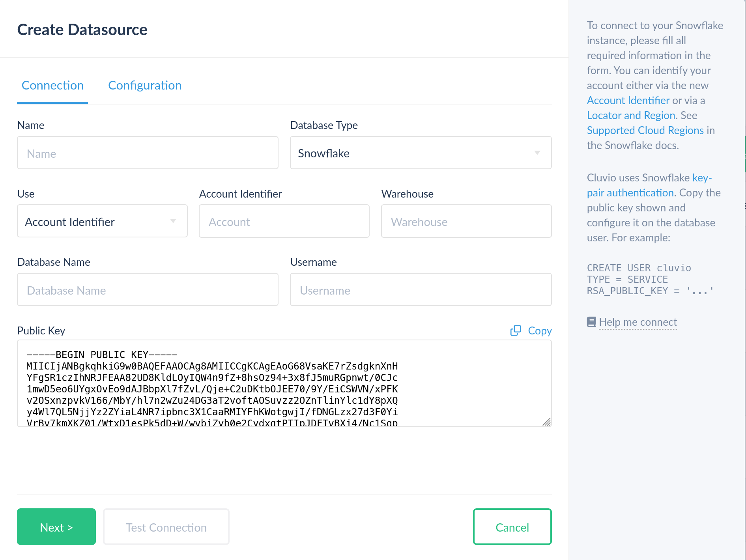Click the Copy icon above Public Key
The width and height of the screenshot is (746, 560).
[x=515, y=330]
